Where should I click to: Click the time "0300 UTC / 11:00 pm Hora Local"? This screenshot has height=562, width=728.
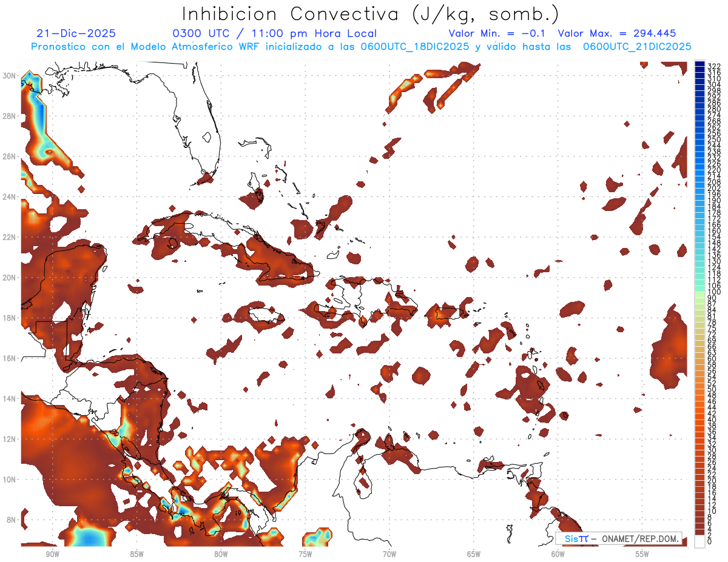tap(275, 34)
